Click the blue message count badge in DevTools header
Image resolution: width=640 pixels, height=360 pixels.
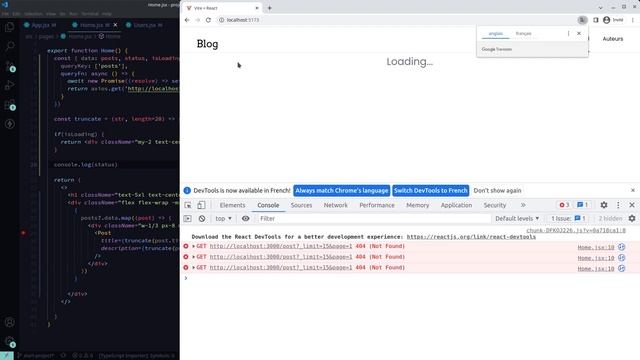582,205
